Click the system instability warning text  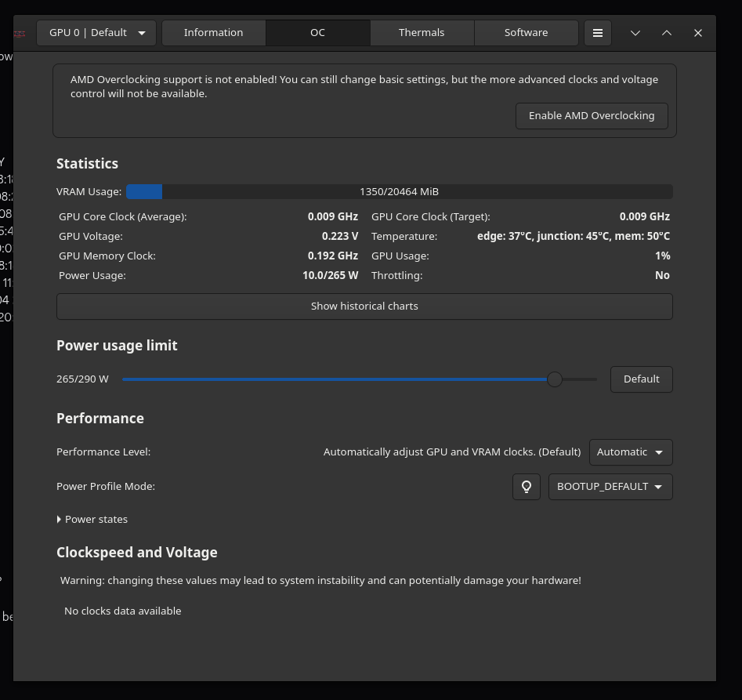320,581
